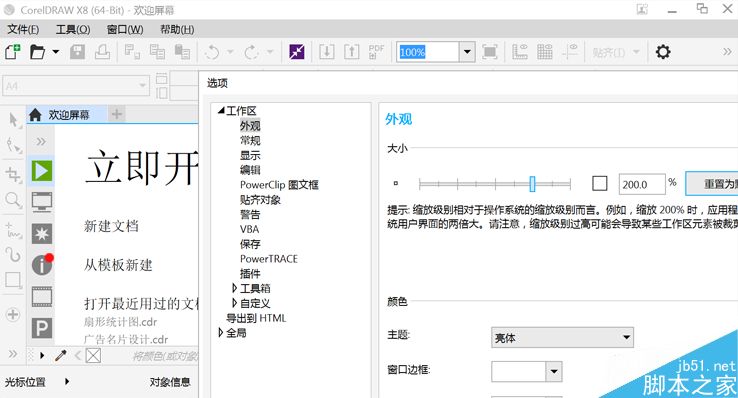Click the no-fill X color swatch
Screen dimensions: 738x398
93,356
